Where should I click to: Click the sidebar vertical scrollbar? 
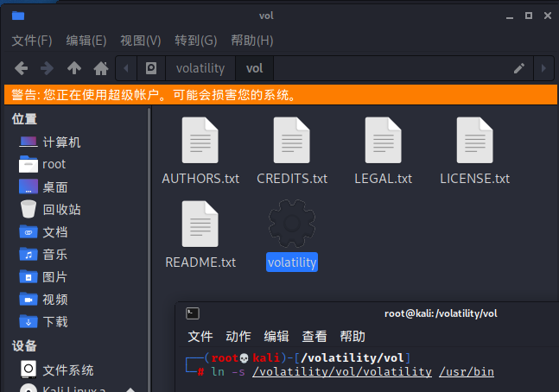coord(149,250)
